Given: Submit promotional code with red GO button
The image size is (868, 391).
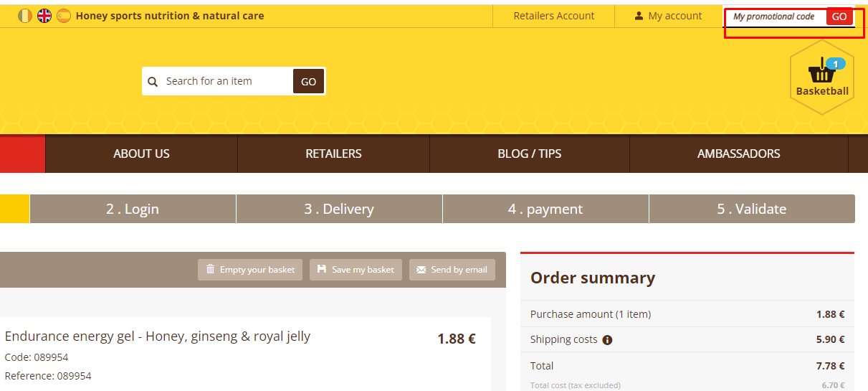Looking at the screenshot, I should pyautogui.click(x=839, y=17).
